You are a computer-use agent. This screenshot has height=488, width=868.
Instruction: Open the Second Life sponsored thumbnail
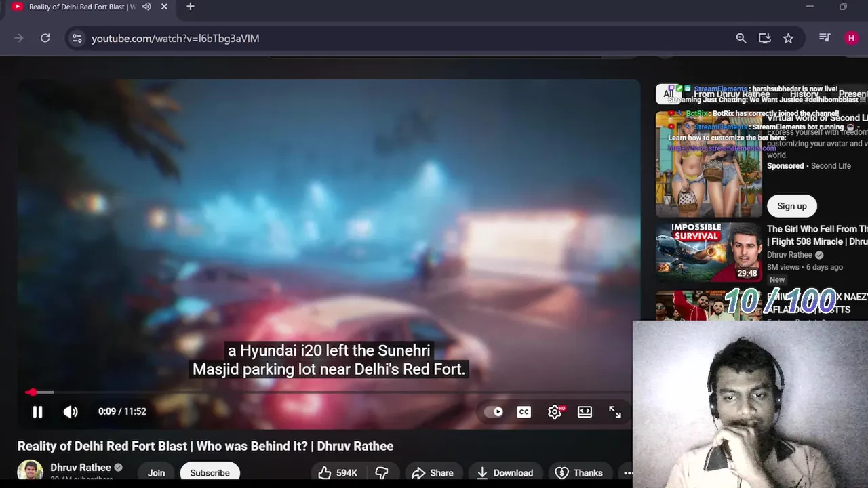709,164
